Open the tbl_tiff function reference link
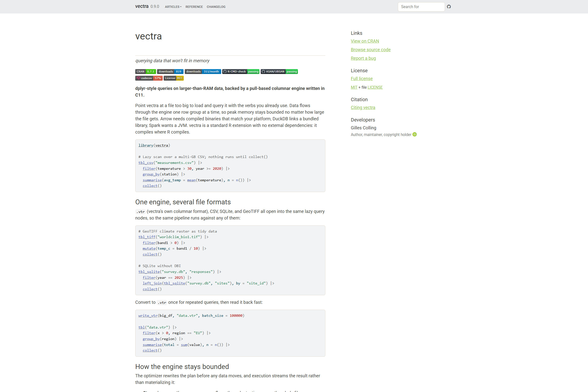The image size is (588, 392). click(x=147, y=237)
